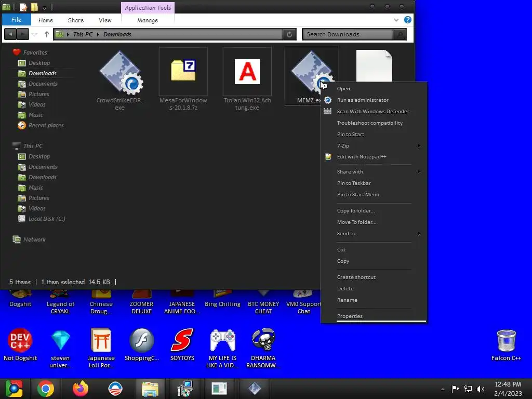This screenshot has height=399, width=532.
Task: Open MY LIFE IS LIKE A VID... gamepad icon
Action: click(222, 340)
